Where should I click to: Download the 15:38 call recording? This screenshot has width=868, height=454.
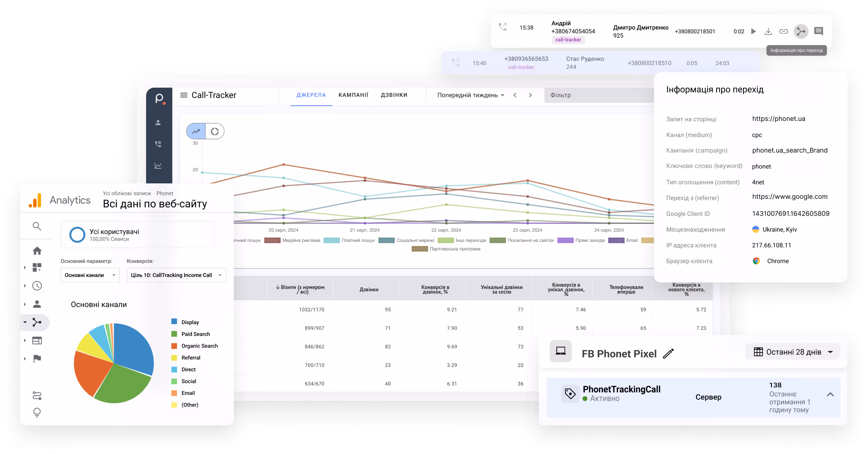(x=768, y=31)
